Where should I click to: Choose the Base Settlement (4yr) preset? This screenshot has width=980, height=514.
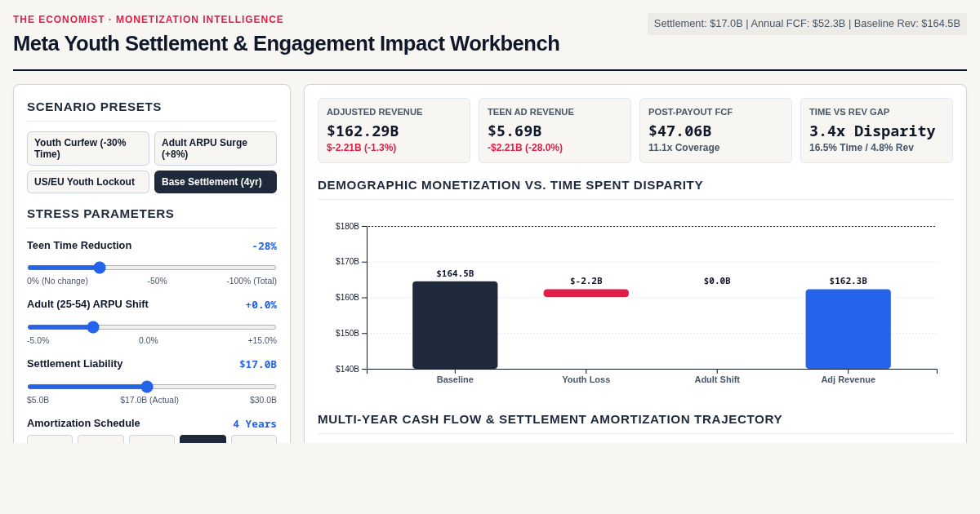coord(216,182)
